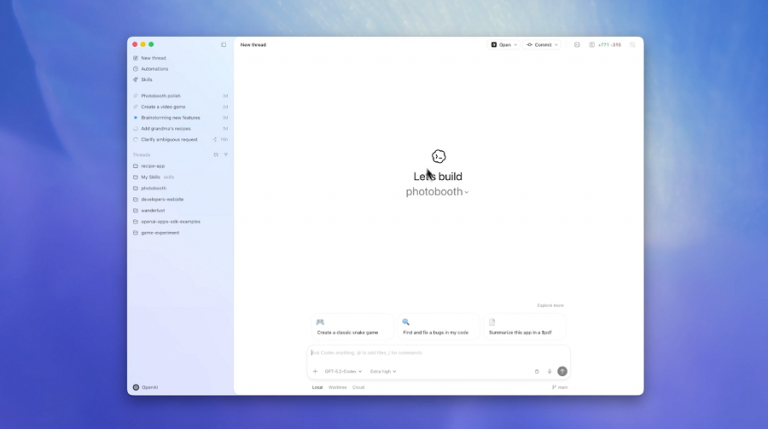This screenshot has width=768, height=429.
Task: Click the New thread compose icon
Action: point(136,58)
